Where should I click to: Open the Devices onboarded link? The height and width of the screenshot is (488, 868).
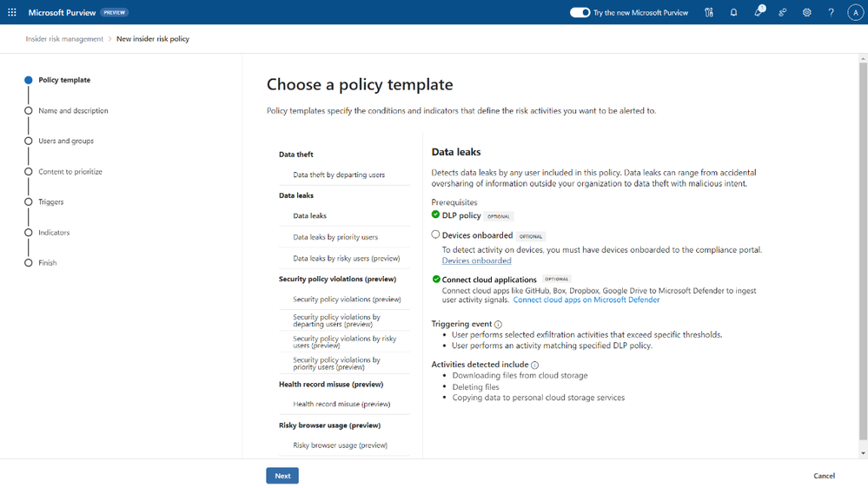(477, 260)
